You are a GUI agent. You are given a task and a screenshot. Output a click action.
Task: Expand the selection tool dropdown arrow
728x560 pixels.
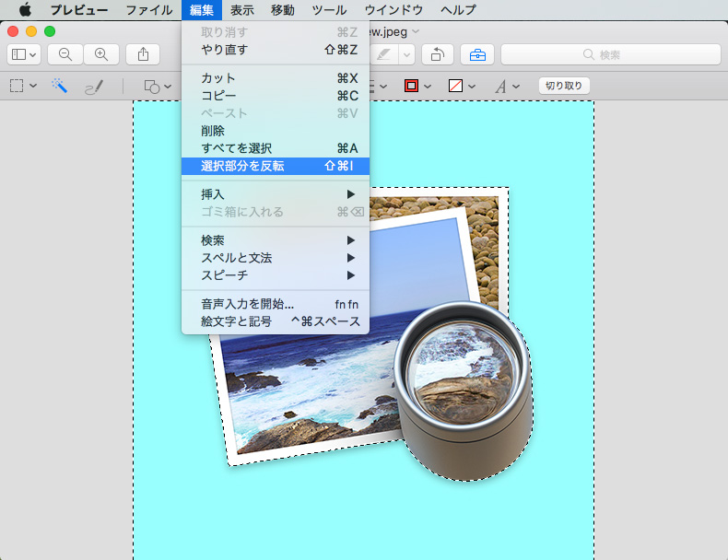(x=33, y=86)
